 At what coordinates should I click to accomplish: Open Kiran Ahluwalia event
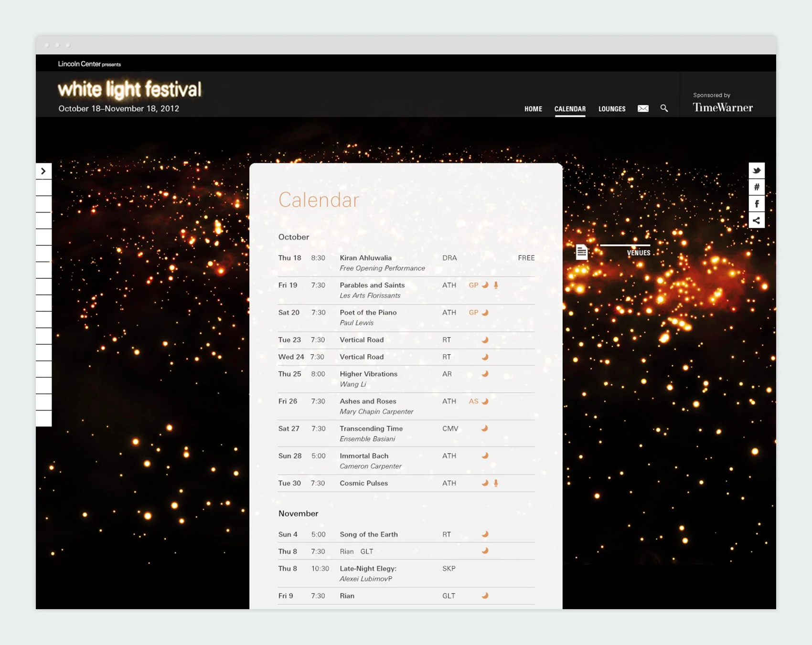tap(365, 258)
